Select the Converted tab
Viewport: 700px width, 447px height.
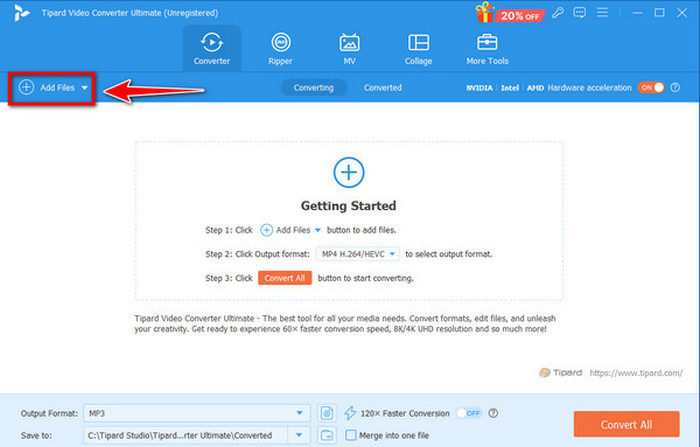[x=383, y=88]
